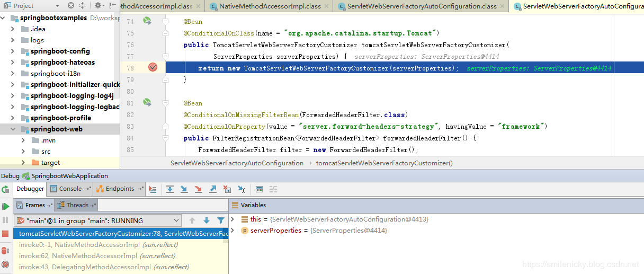The width and height of the screenshot is (644, 274).
Task: Open Project panel settings gear
Action: coord(99,6)
